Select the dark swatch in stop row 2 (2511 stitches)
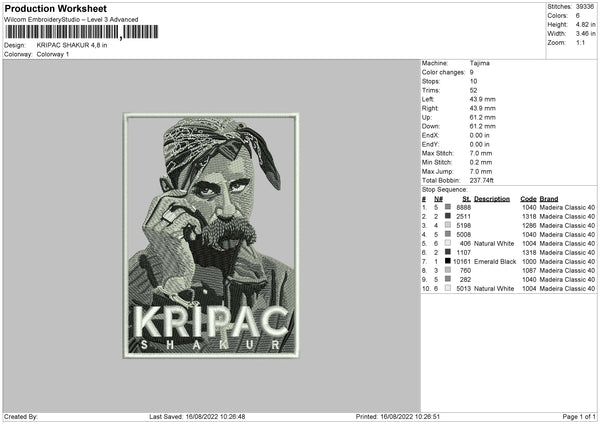The width and height of the screenshot is (600, 424). pyautogui.click(x=448, y=216)
